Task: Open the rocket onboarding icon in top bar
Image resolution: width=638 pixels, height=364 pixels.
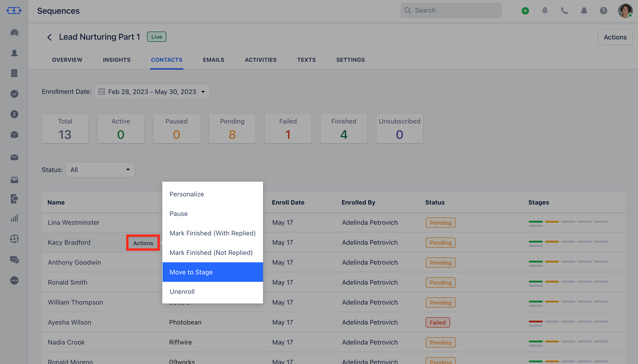Action: pyautogui.click(x=545, y=11)
